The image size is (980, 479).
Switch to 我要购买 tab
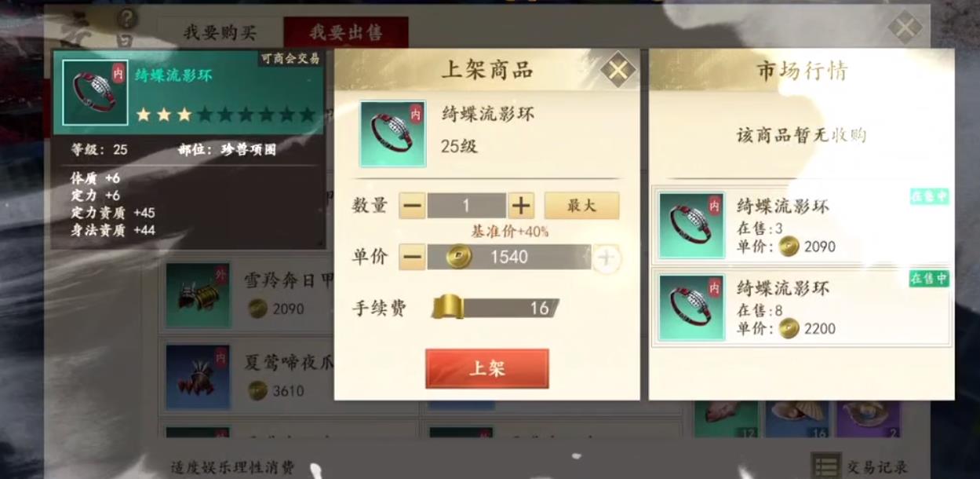pyautogui.click(x=220, y=33)
